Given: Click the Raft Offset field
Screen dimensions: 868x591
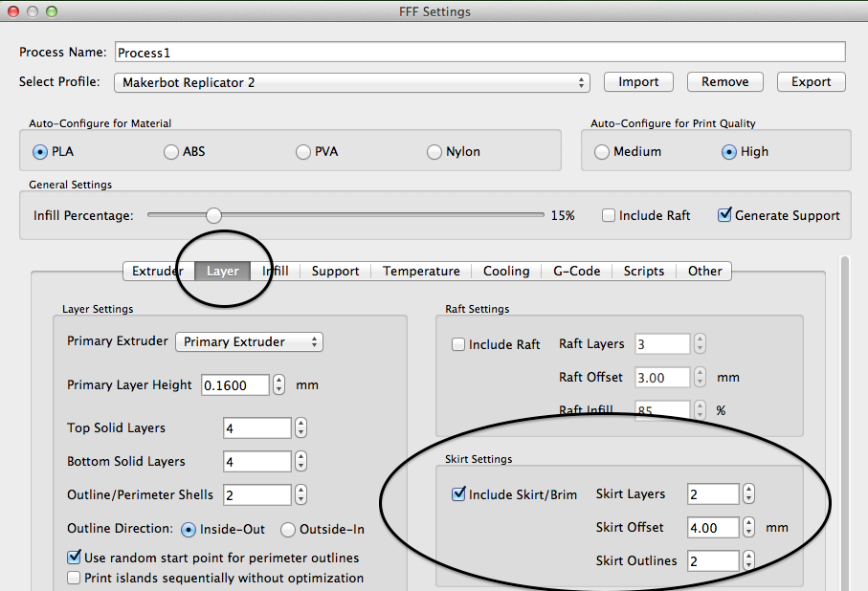Looking at the screenshot, I should pyautogui.click(x=662, y=378).
